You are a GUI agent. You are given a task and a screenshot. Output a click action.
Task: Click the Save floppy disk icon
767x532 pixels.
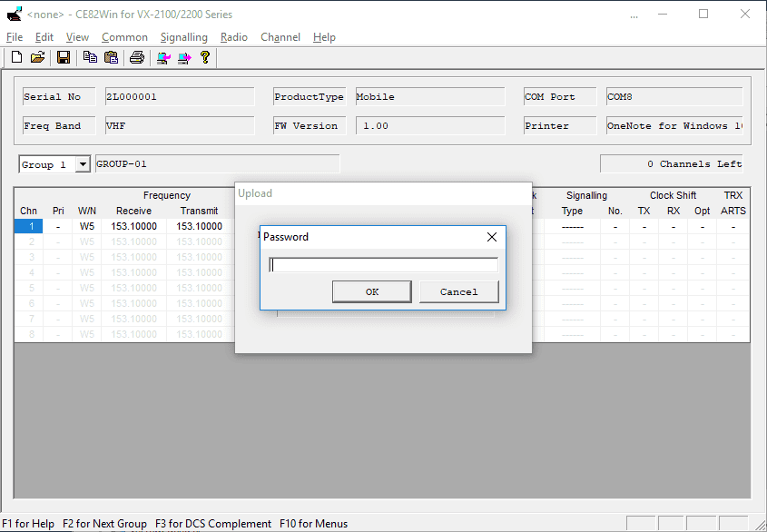point(64,57)
